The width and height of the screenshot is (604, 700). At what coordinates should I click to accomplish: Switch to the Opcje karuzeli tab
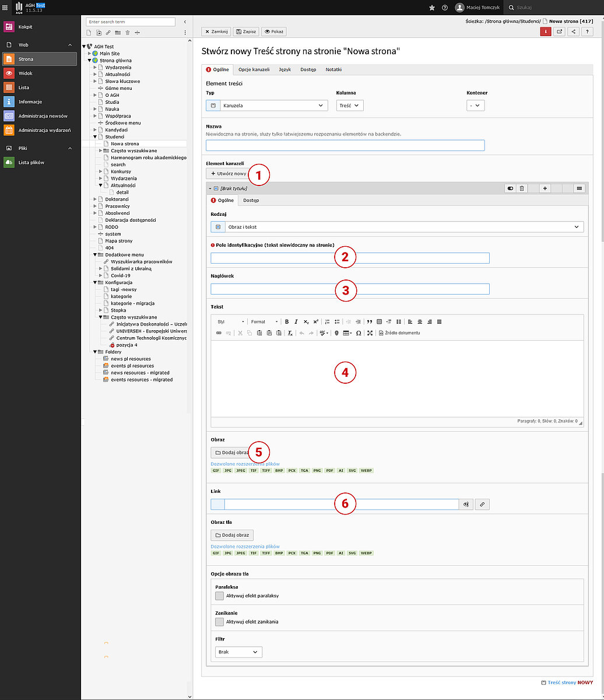(254, 69)
